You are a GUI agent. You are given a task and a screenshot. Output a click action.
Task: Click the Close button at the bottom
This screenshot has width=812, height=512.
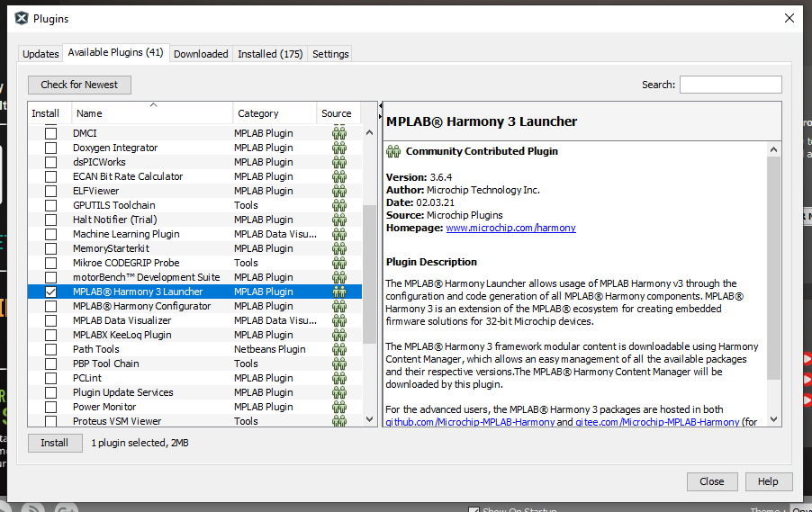point(712,481)
